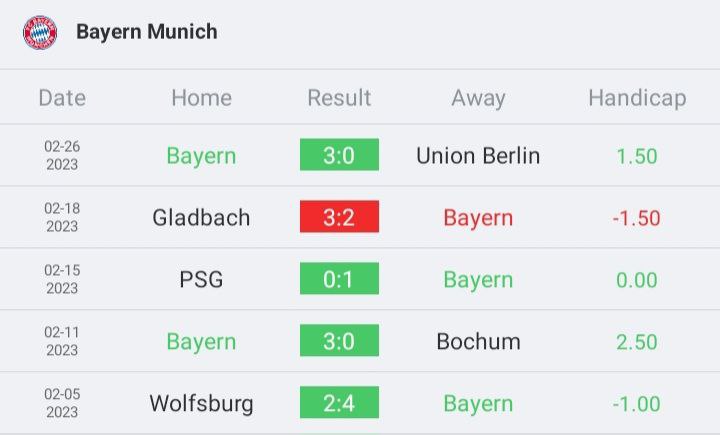Click the 02-26 2023 match date
This screenshot has width=720, height=435.
pos(62,155)
